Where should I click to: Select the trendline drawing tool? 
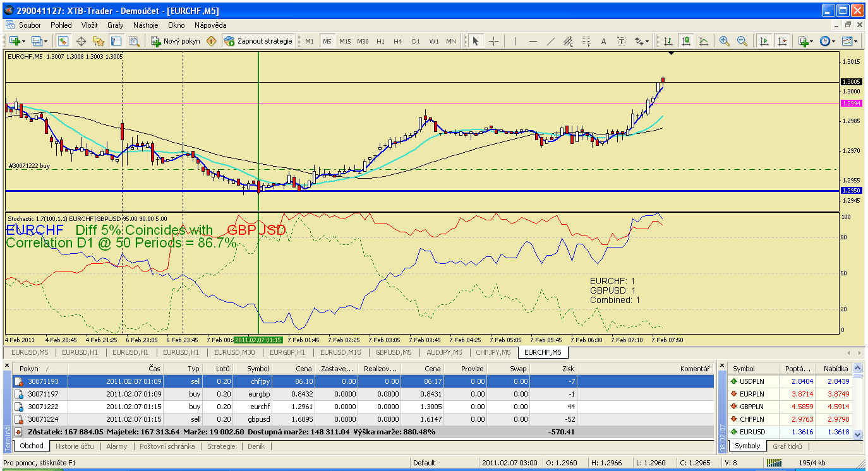(550, 41)
